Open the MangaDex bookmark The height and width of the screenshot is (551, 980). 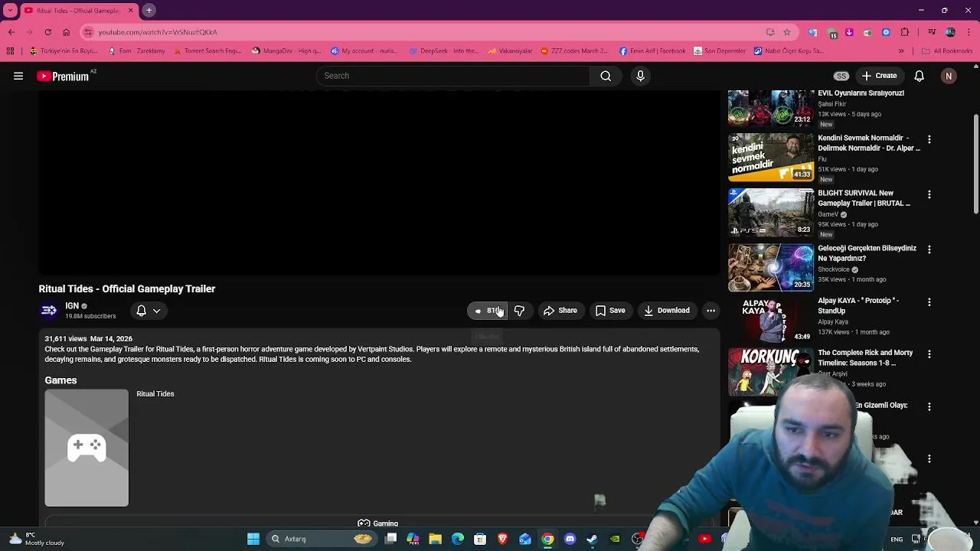tap(285, 51)
